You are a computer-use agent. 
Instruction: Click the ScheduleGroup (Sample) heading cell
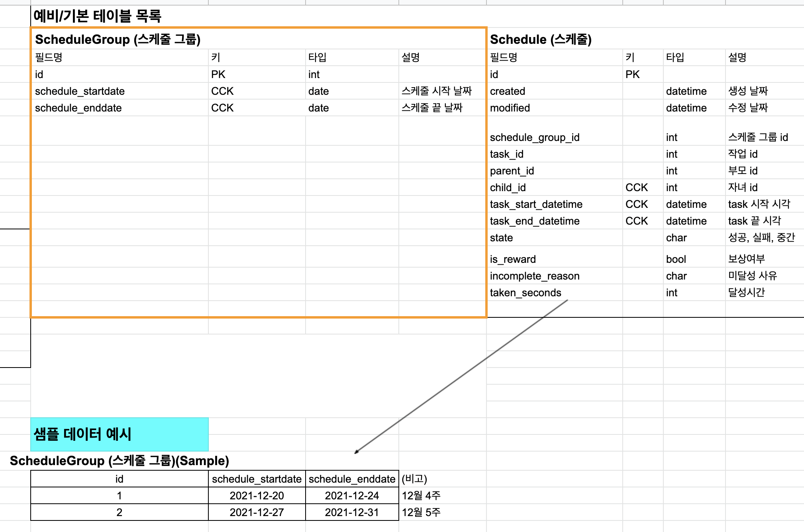pos(119,461)
